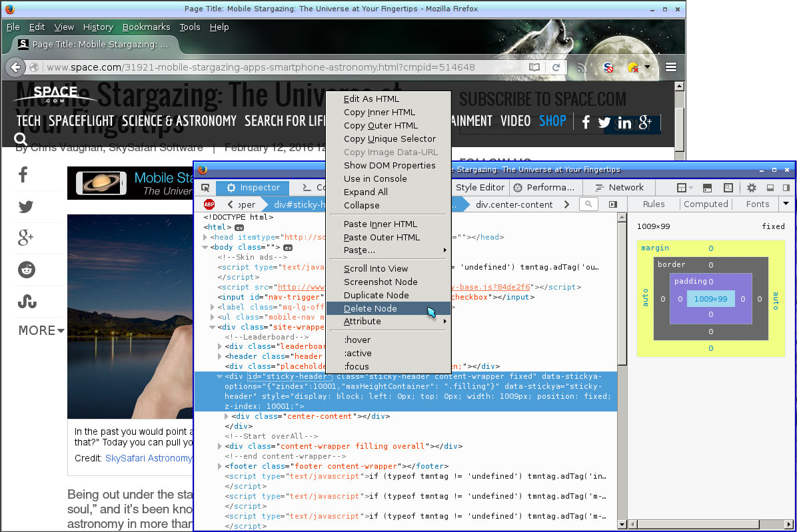This screenshot has width=797, height=532.
Task: Toggle Responsive Design Mode icon
Action: (728, 188)
